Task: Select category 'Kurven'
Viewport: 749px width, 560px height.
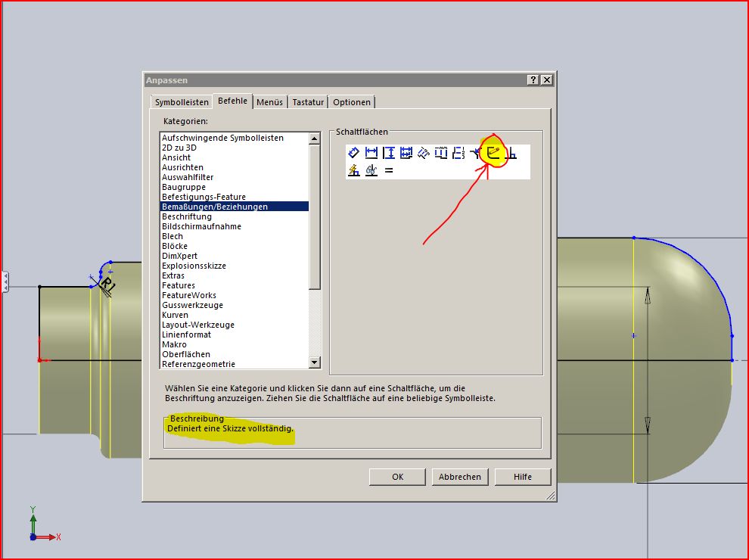Action: (234, 315)
